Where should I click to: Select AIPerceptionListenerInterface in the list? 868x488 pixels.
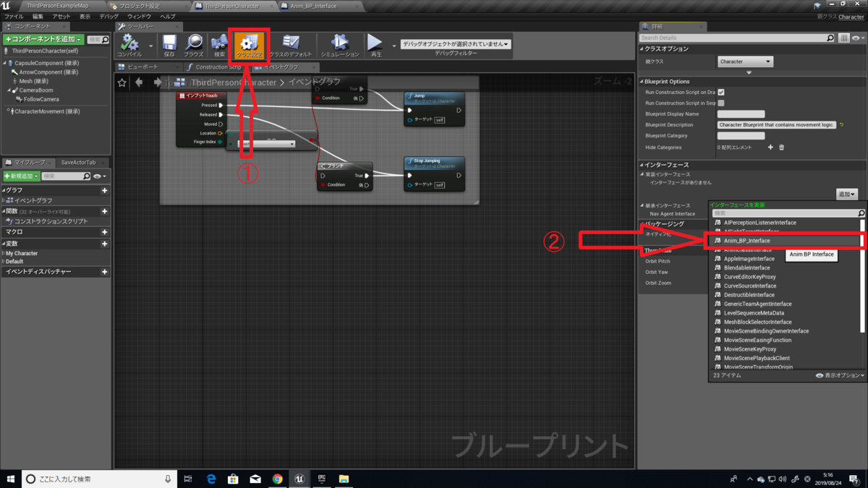click(x=759, y=223)
